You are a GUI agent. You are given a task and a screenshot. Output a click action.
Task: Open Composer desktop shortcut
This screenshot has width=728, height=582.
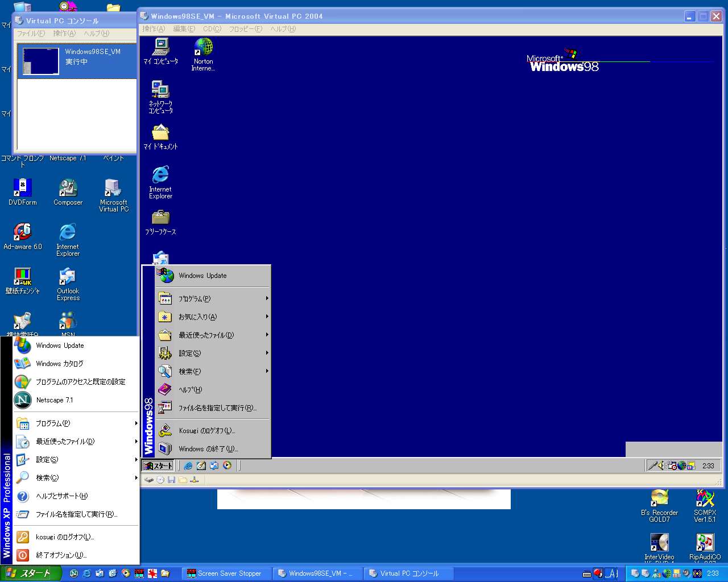tap(68, 192)
